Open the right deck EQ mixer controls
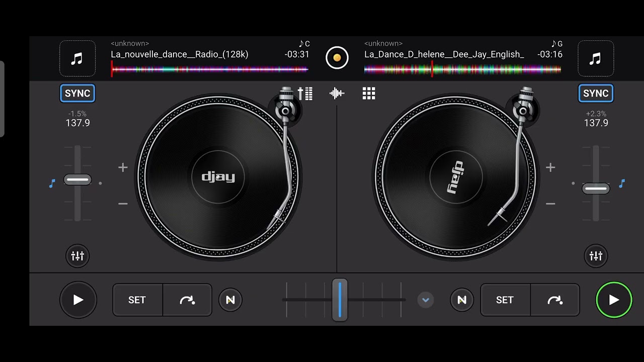The height and width of the screenshot is (362, 644). point(596,256)
